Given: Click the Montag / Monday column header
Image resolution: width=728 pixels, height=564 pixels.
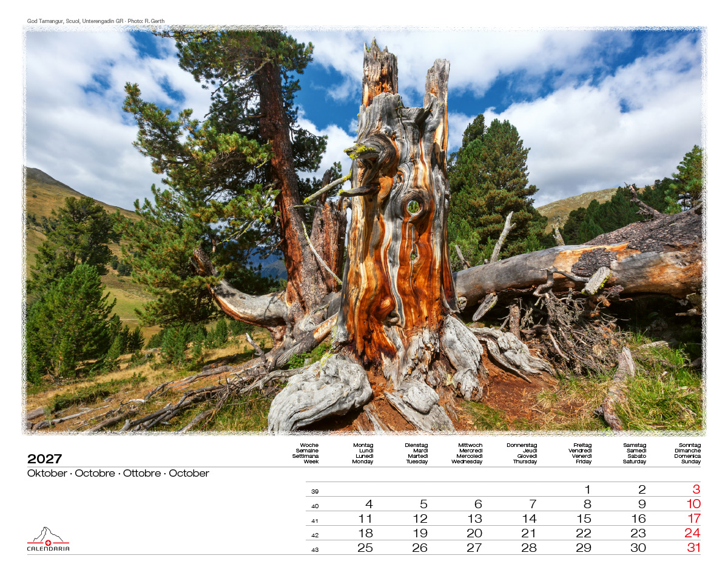Looking at the screenshot, I should click(x=363, y=453).
